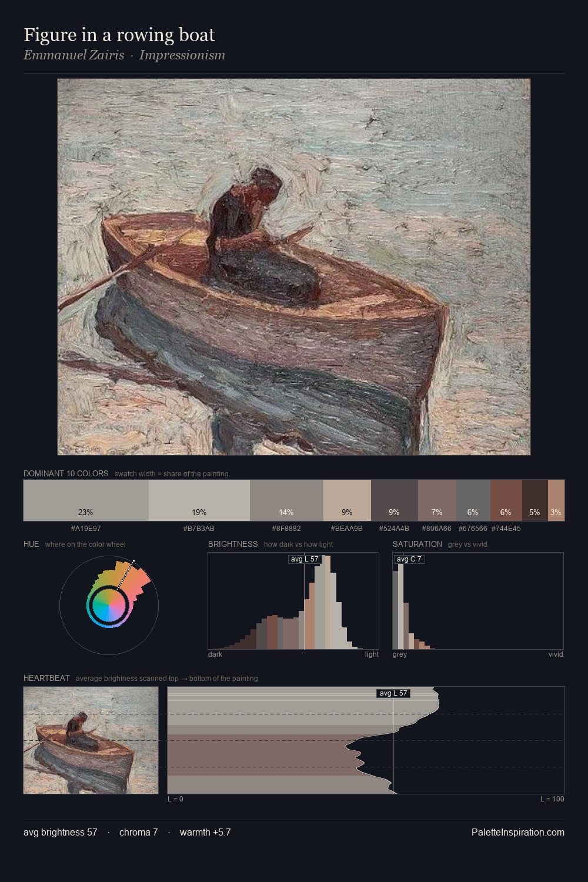Click the 'Impressionism' style label

tap(182, 55)
